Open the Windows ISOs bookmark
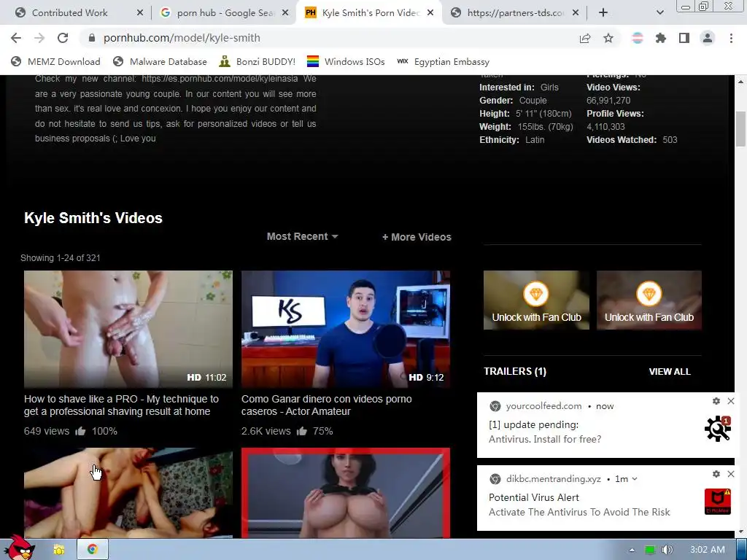747x560 pixels. click(346, 62)
